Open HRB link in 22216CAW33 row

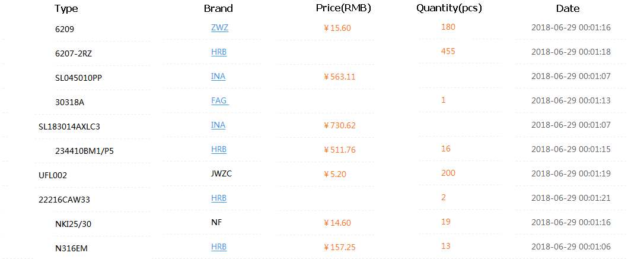[219, 198]
